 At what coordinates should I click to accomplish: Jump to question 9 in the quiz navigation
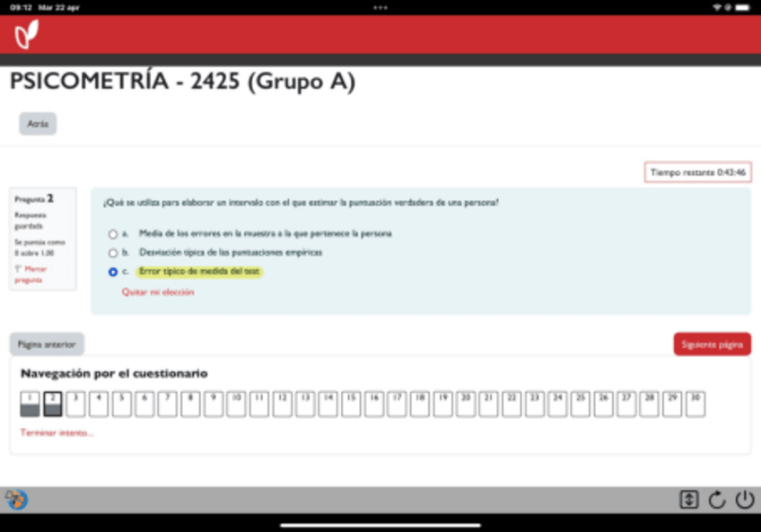pyautogui.click(x=213, y=404)
